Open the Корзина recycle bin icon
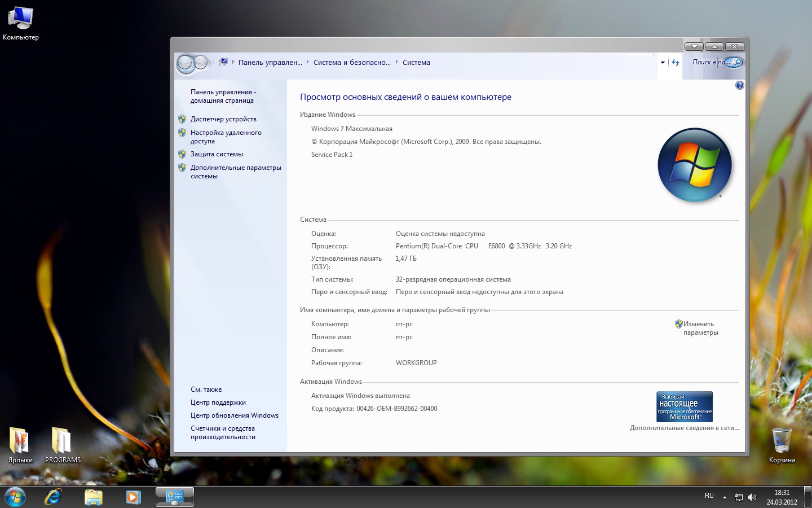The image size is (812, 508). pyautogui.click(x=782, y=445)
